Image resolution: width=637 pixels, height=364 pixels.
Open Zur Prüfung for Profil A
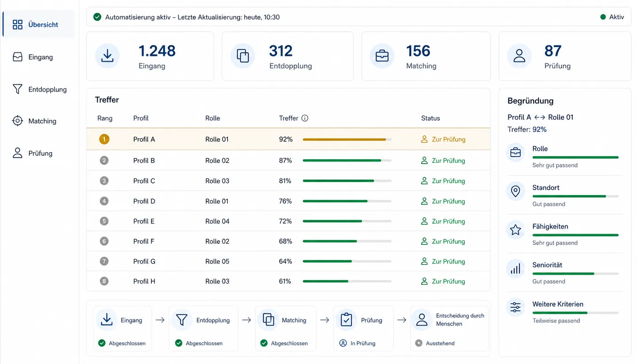pos(443,139)
